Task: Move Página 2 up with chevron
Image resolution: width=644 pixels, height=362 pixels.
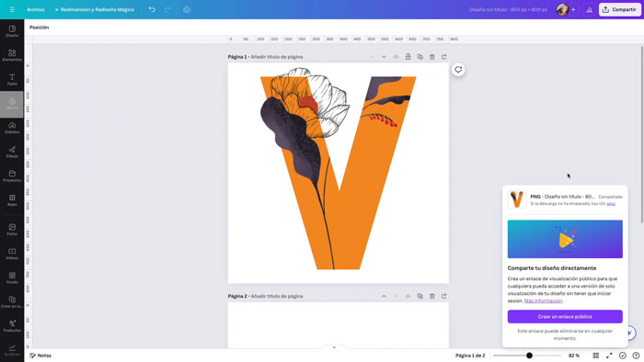Action: (x=384, y=296)
